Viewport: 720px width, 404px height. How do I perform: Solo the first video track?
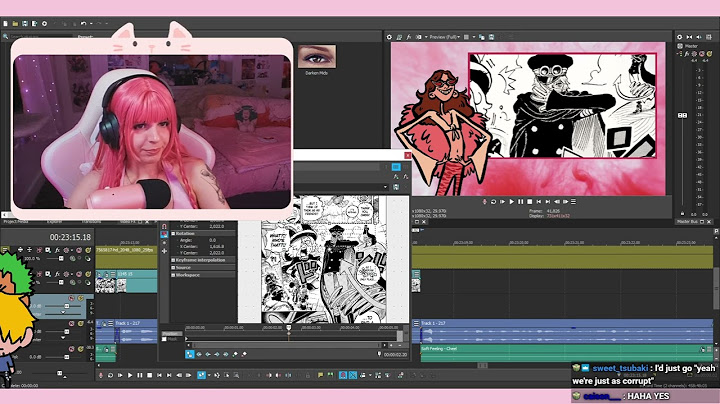coord(88,250)
